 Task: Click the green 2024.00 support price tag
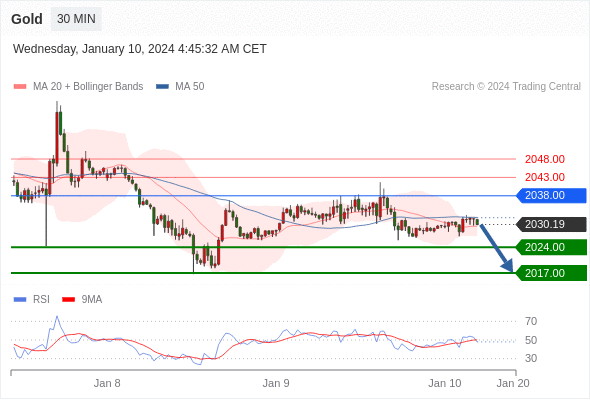(551, 247)
